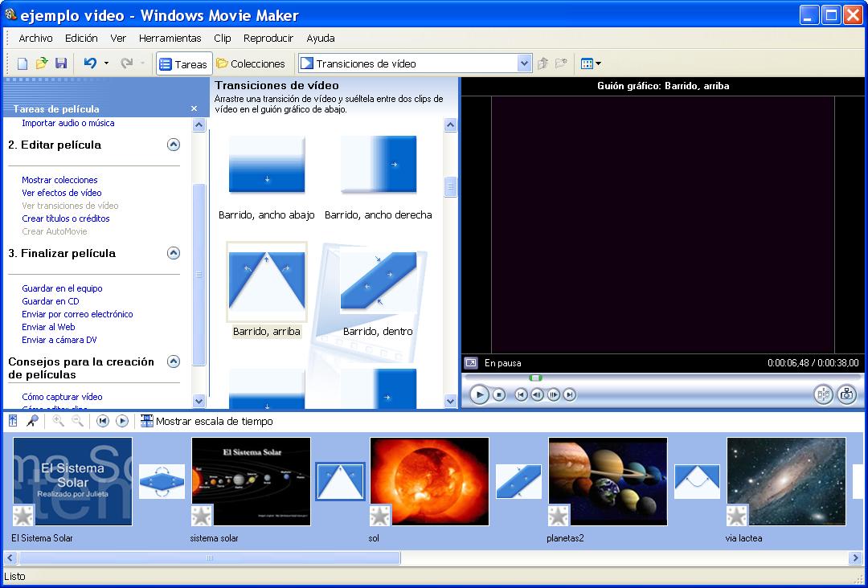Click the transitions list scroll up arrow
This screenshot has height=588, width=868.
(451, 125)
